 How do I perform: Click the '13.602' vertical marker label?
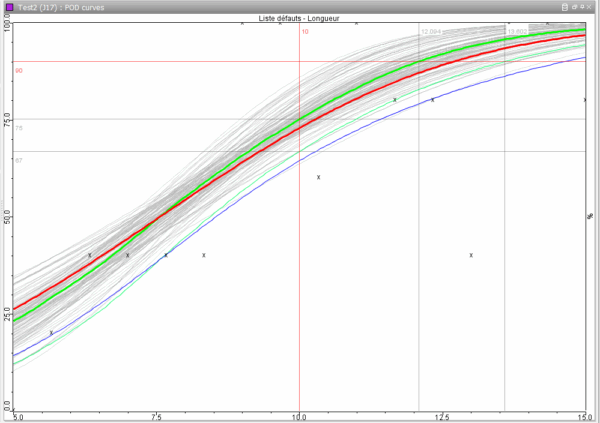pyautogui.click(x=517, y=31)
